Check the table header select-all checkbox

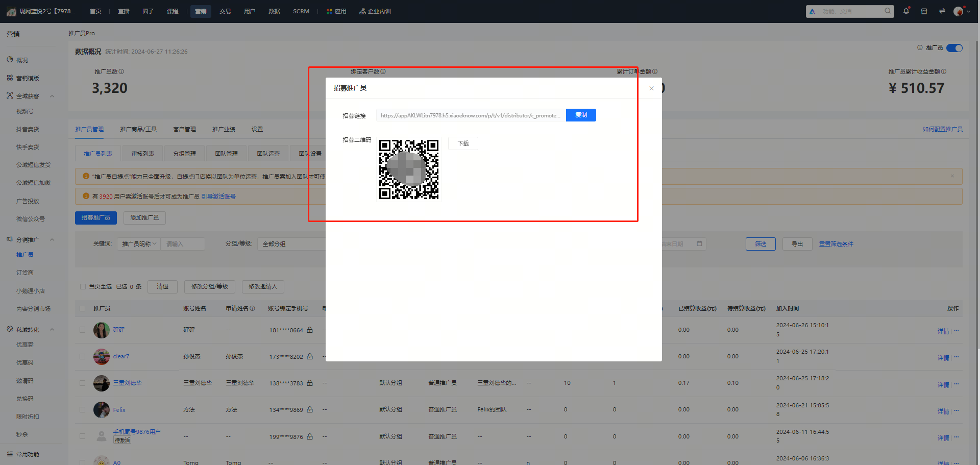tap(83, 308)
